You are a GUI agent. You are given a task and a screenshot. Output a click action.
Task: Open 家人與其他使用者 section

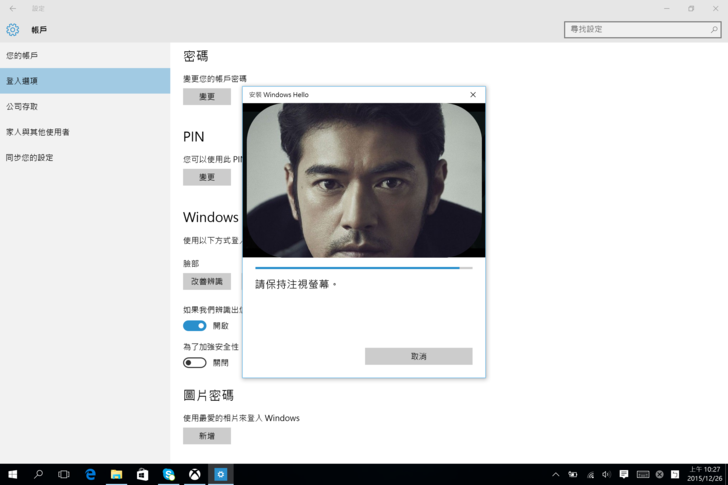85,132
